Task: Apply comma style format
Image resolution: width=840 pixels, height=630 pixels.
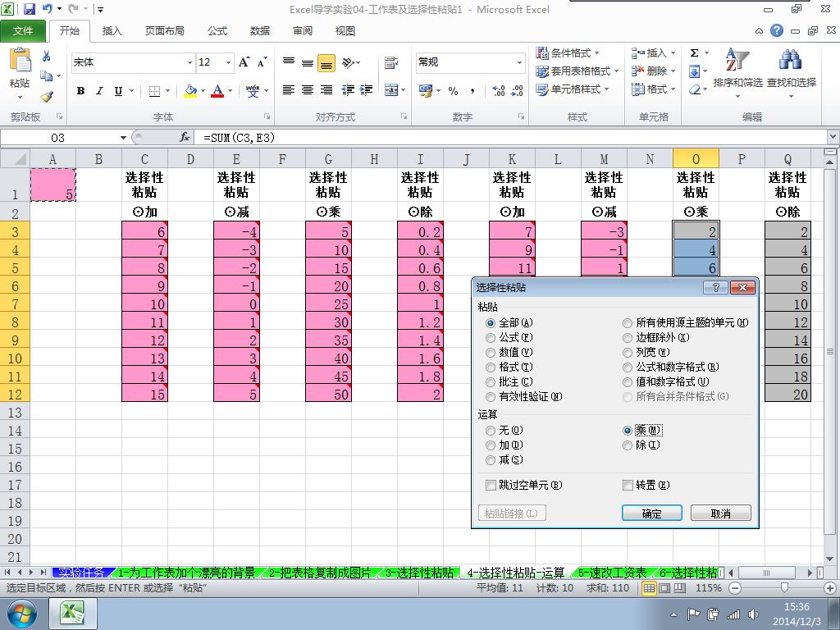Action: (472, 91)
